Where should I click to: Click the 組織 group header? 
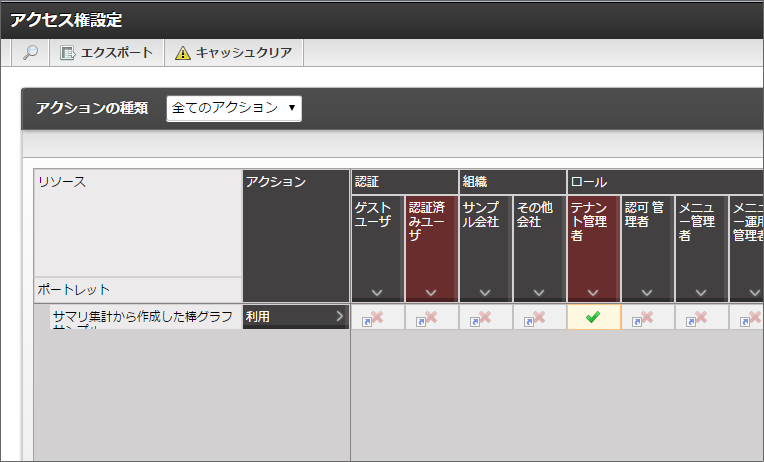click(513, 182)
